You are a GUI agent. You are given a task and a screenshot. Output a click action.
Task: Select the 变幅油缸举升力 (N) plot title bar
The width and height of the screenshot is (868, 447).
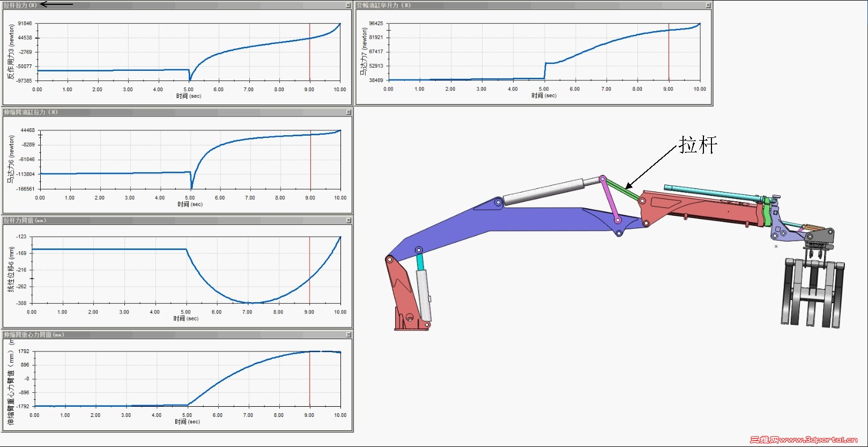(x=533, y=5)
